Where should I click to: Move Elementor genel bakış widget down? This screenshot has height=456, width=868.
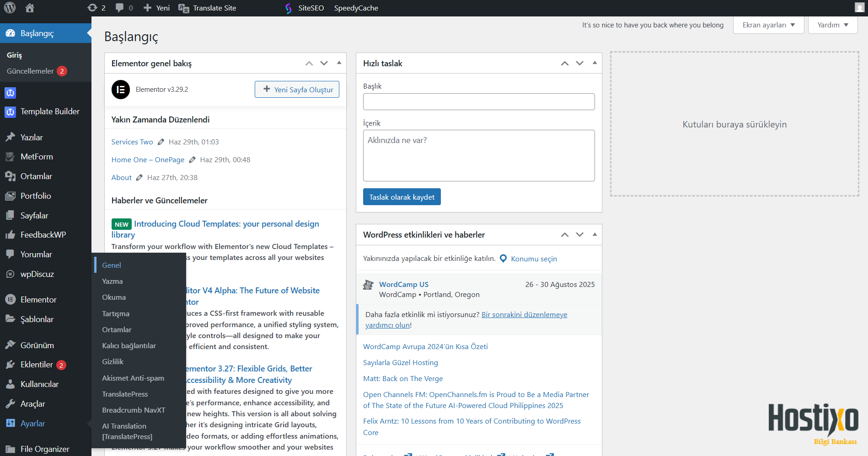click(324, 64)
